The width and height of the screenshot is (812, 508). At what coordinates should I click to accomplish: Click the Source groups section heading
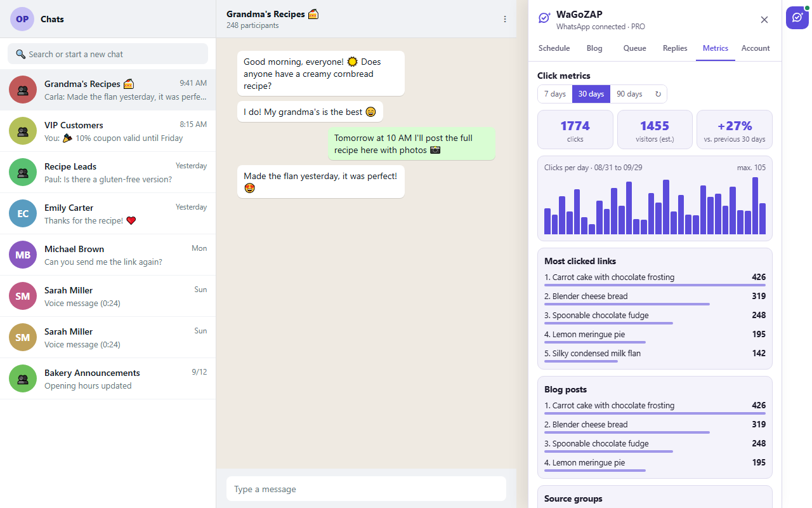[573, 498]
